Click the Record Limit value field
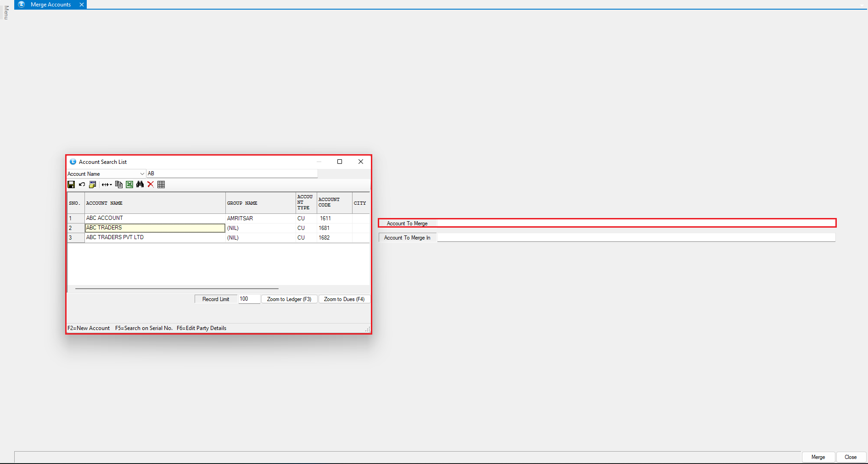 coord(249,299)
